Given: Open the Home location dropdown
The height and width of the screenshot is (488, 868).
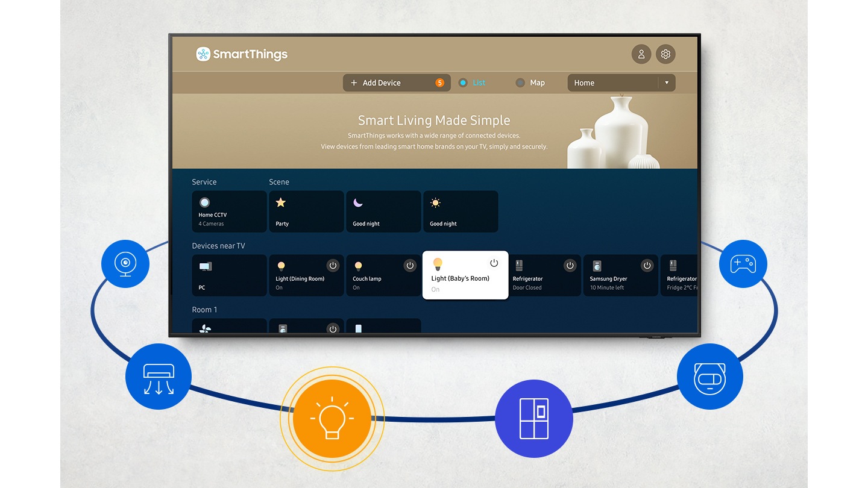Looking at the screenshot, I should tap(621, 83).
